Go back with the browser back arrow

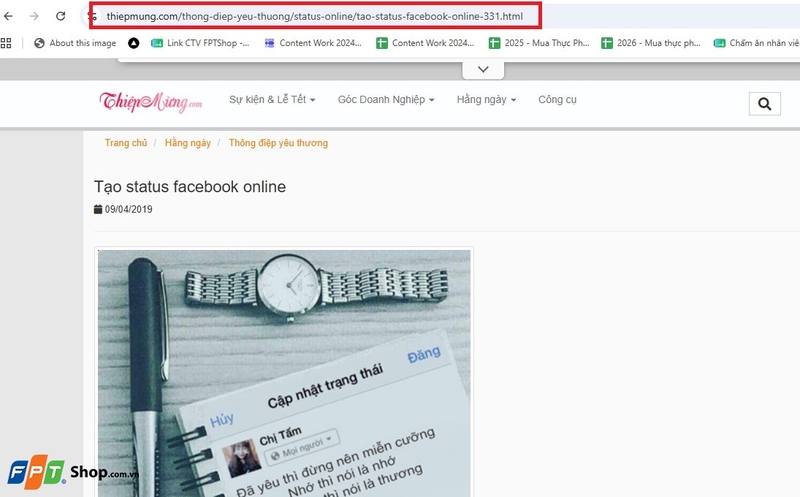click(x=8, y=16)
